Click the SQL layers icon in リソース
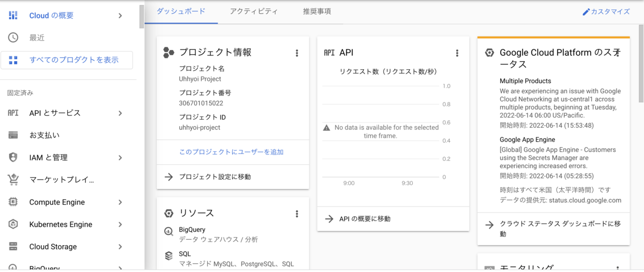 point(169,256)
